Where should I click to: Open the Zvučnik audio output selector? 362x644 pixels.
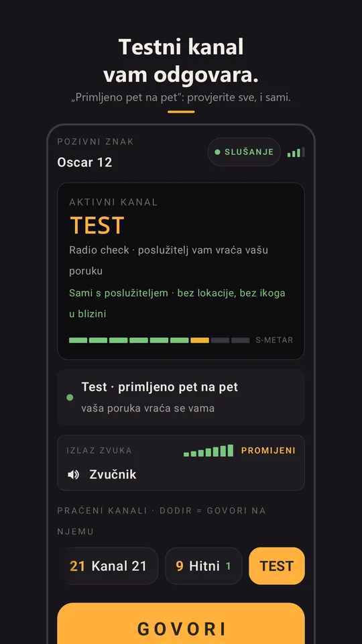click(181, 463)
